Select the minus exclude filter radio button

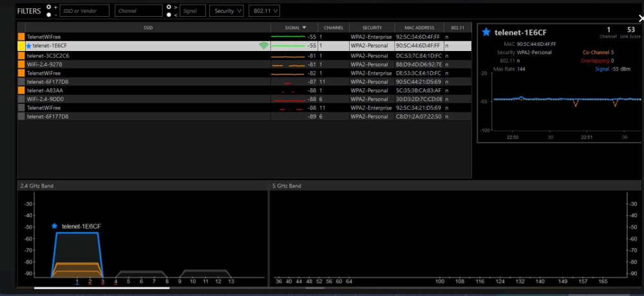tap(50, 15)
